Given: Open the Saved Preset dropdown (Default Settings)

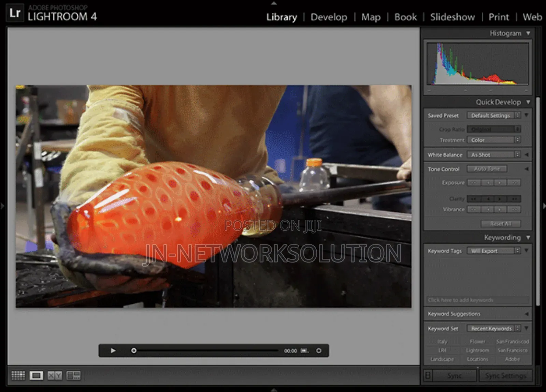Looking at the screenshot, I should click(x=494, y=116).
